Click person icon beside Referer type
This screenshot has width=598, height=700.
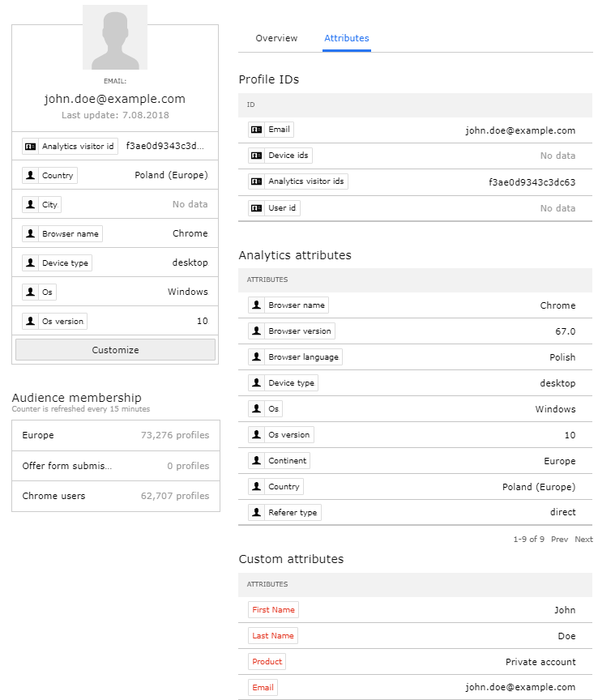[257, 513]
